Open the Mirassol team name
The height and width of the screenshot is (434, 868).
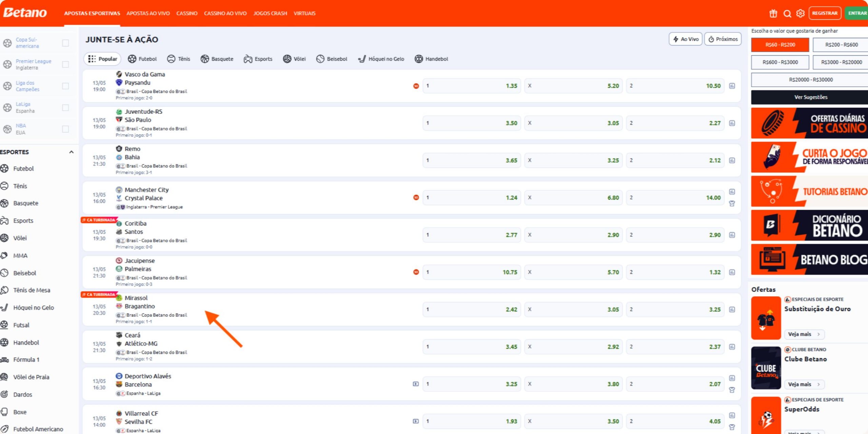136,298
